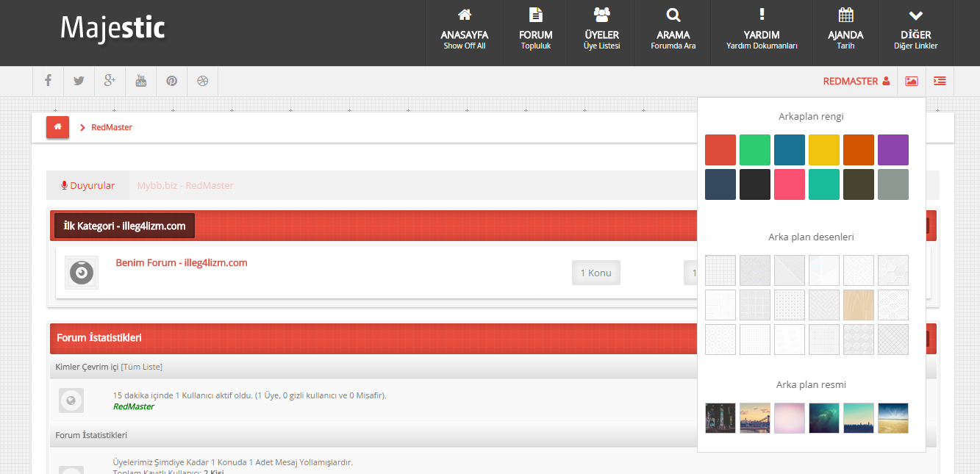The image size is (980, 474).
Task: Click the Pinterest icon
Action: 171,81
